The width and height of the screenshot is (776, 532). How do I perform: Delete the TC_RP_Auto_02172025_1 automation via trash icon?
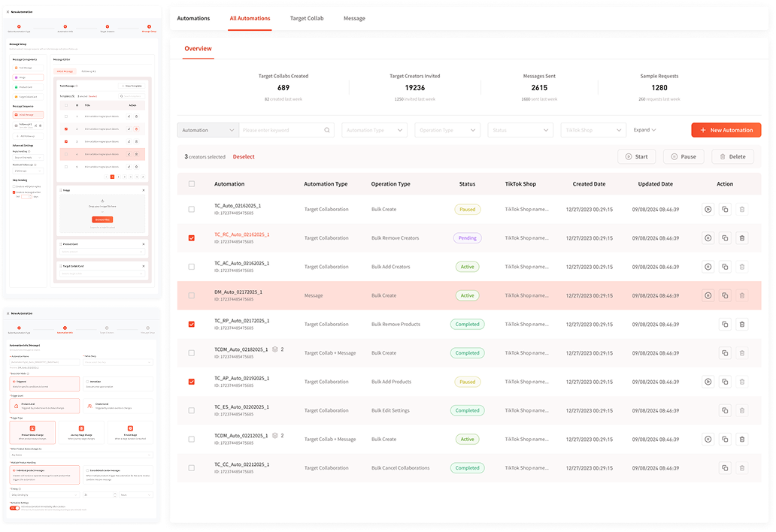742,325
